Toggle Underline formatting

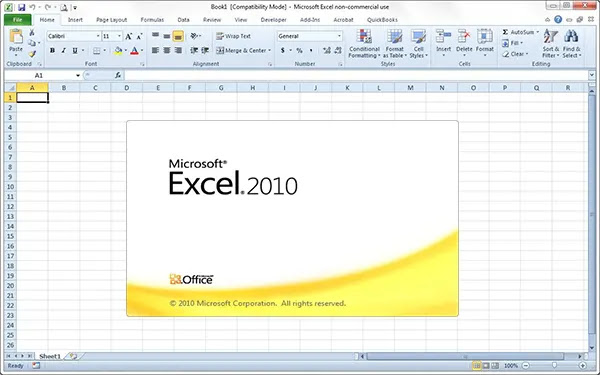[x=75, y=51]
